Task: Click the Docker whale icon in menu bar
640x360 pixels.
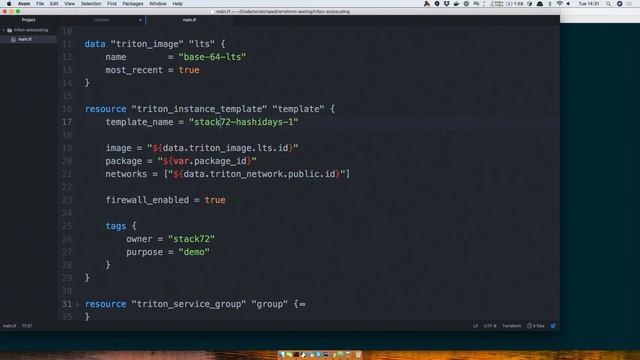Action: [456, 4]
